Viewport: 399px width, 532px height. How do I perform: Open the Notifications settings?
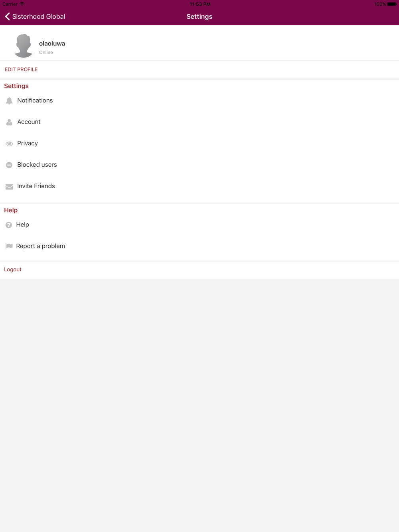pos(199,100)
